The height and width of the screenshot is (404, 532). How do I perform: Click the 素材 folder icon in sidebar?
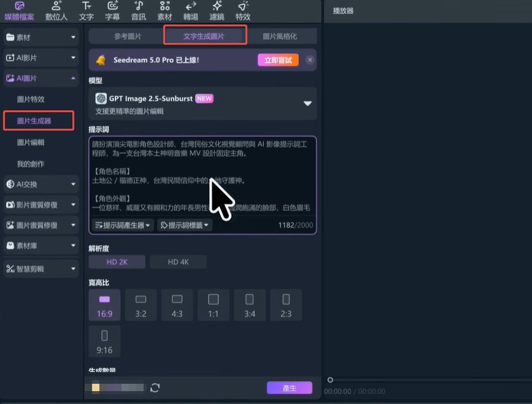coord(10,37)
